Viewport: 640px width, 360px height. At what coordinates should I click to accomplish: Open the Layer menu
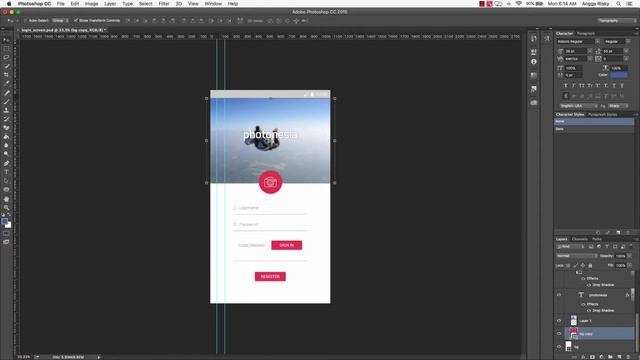[x=110, y=4]
